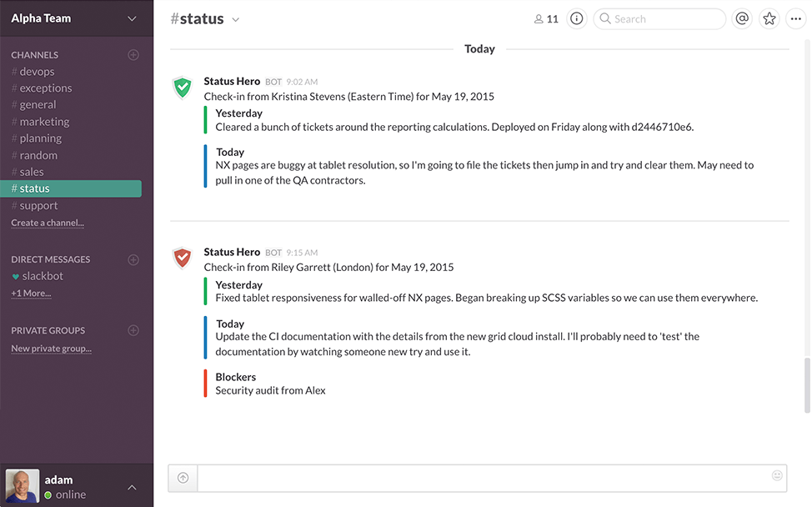Start a new direct message plus icon
Screen dimensions: 812x507
click(133, 259)
